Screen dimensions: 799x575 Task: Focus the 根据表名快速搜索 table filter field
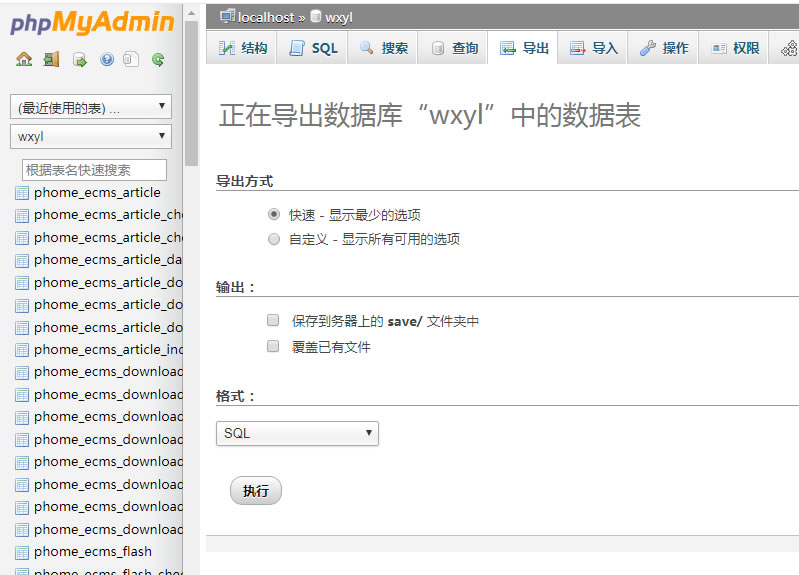tap(94, 170)
